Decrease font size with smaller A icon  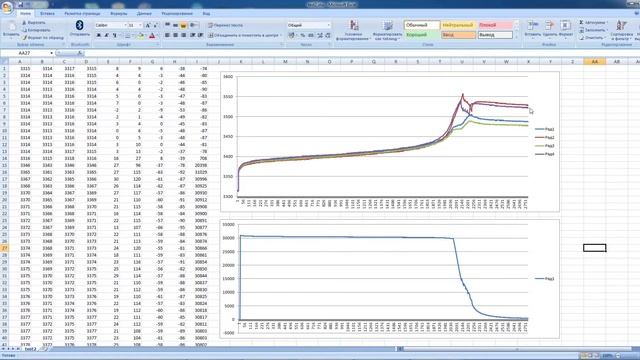pos(156,25)
